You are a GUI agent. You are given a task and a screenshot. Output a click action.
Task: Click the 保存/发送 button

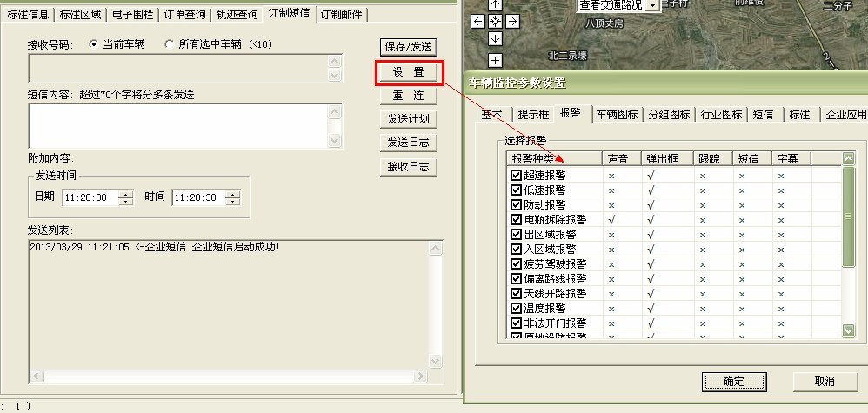pos(408,46)
